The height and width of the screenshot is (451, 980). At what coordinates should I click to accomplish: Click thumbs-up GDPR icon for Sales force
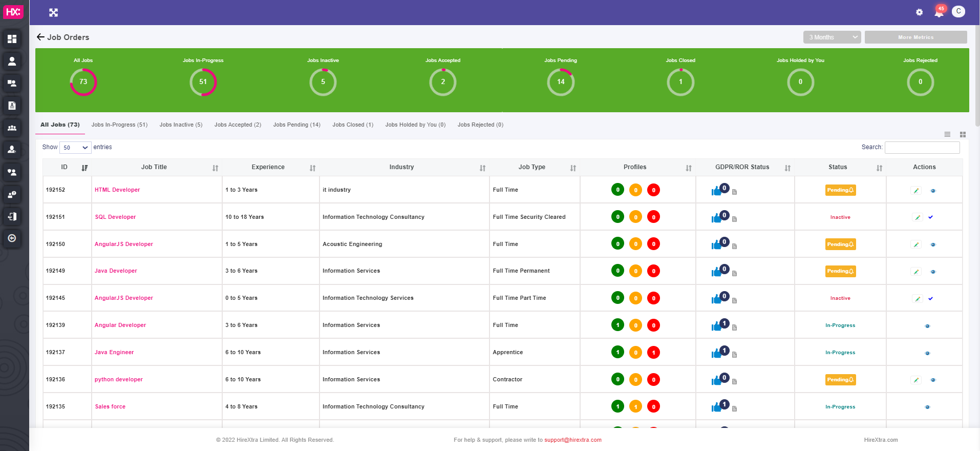coord(716,408)
